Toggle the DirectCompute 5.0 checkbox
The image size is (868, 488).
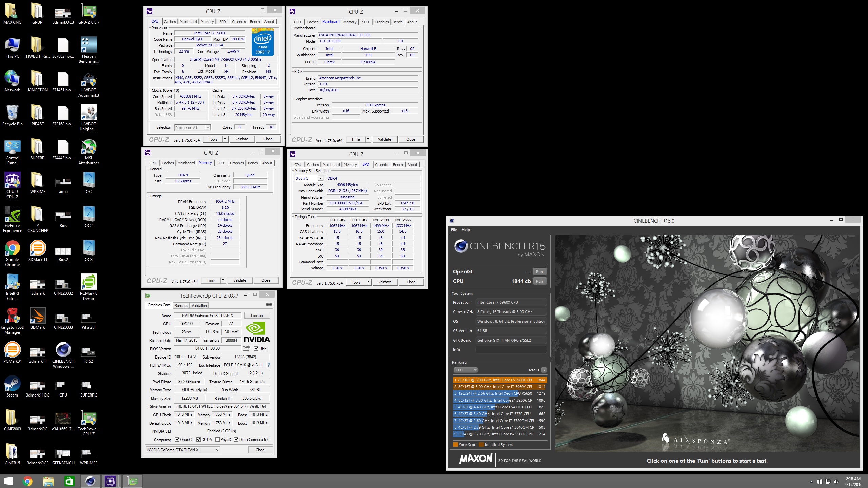pyautogui.click(x=236, y=440)
